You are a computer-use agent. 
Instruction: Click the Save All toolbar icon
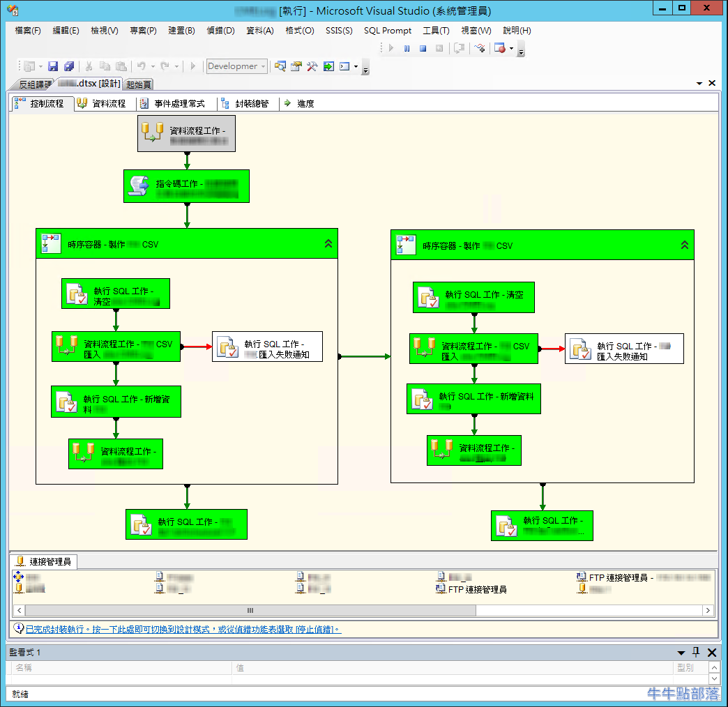click(68, 66)
